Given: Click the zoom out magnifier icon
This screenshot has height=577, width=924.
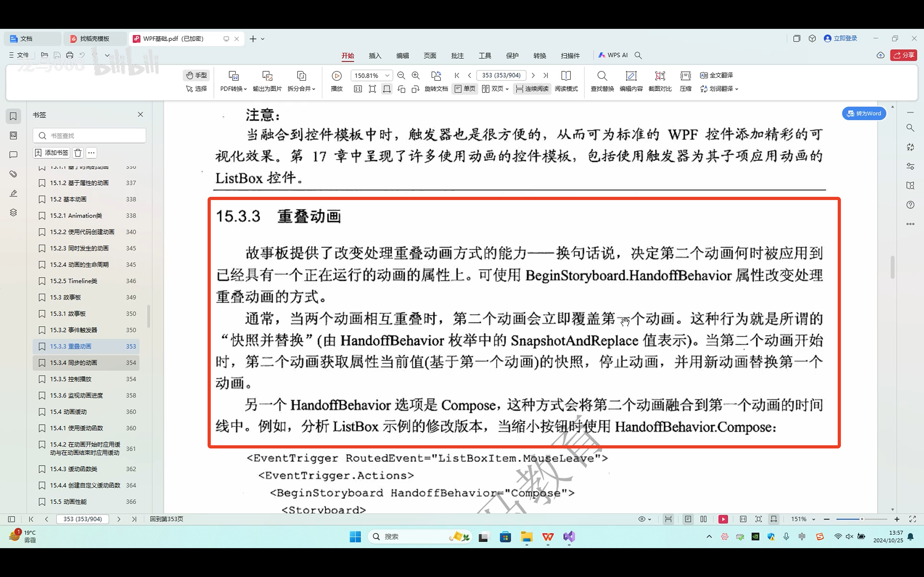Looking at the screenshot, I should pyautogui.click(x=401, y=76).
